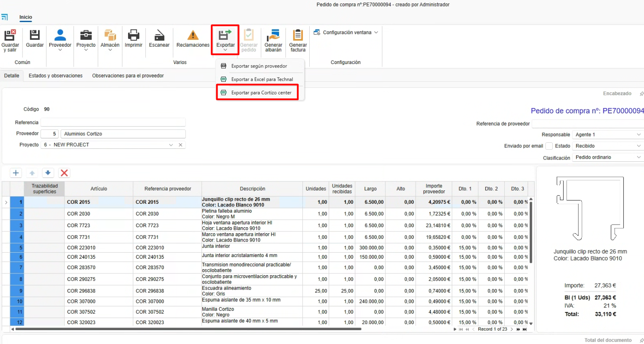Go to the first record arrow
This screenshot has height=344, width=644.
point(461,329)
